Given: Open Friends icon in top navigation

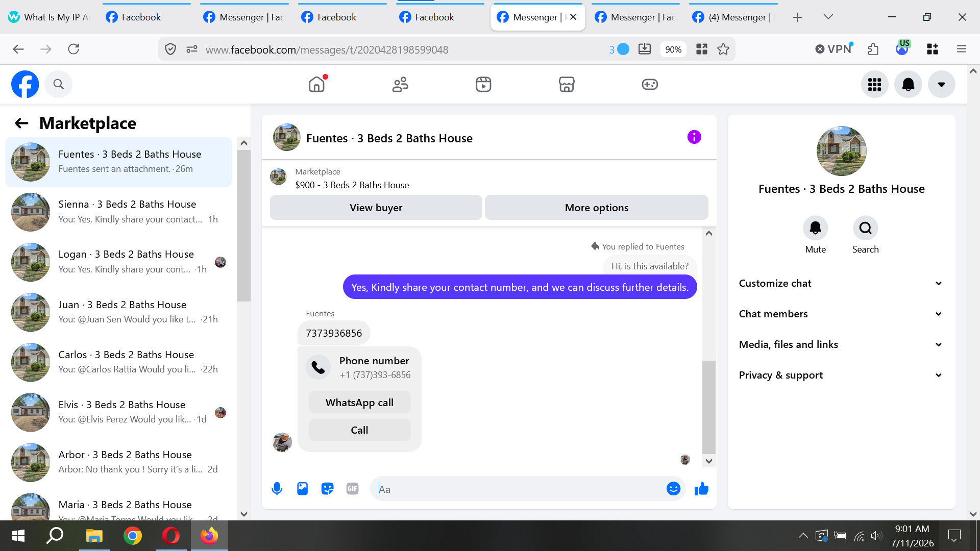Looking at the screenshot, I should 400,84.
